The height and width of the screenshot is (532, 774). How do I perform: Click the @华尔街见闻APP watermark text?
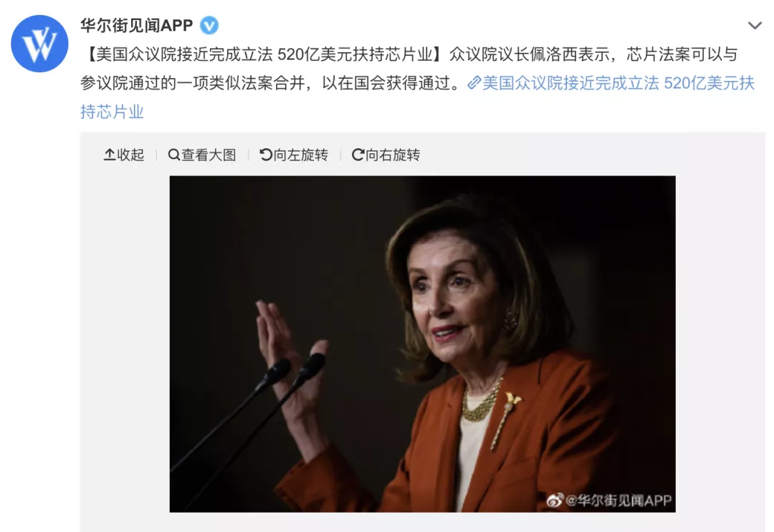(618, 500)
